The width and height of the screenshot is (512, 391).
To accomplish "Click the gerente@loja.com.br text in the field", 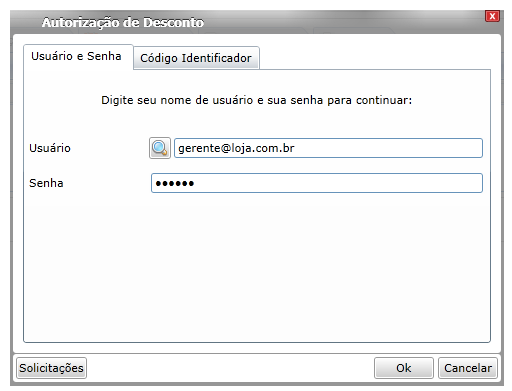I will click(236, 148).
